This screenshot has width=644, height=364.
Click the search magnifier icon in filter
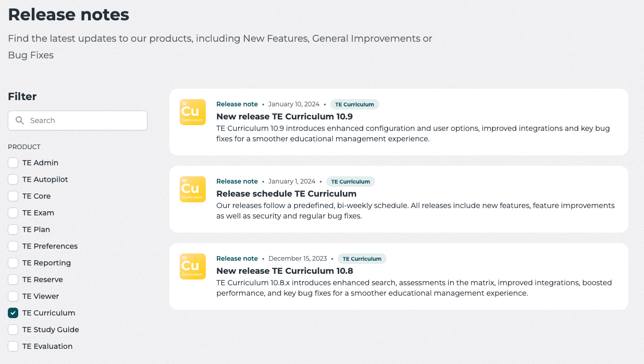point(20,120)
